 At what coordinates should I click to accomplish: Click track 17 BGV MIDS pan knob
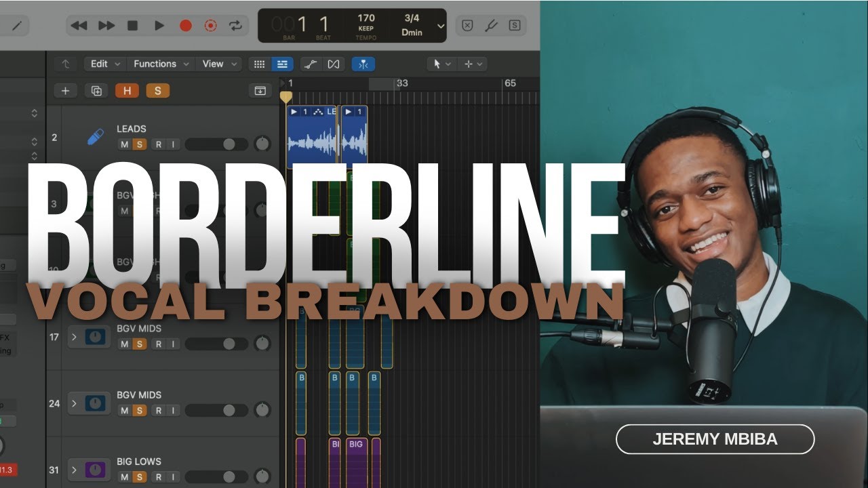262,344
